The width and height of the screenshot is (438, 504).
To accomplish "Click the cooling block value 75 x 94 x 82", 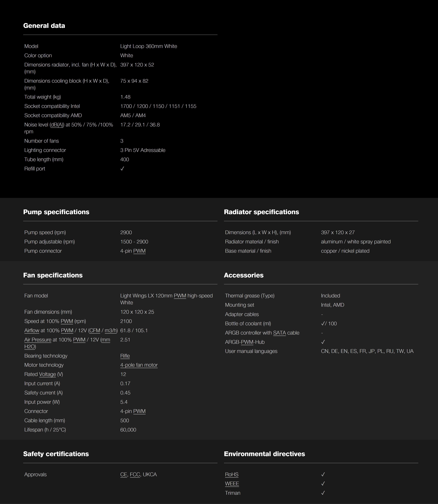I will click(x=134, y=81).
